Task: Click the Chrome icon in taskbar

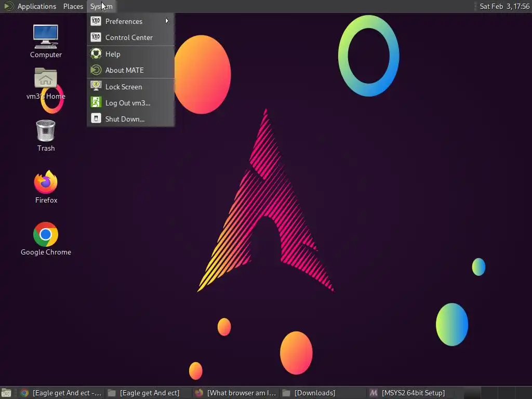Action: pos(24,393)
